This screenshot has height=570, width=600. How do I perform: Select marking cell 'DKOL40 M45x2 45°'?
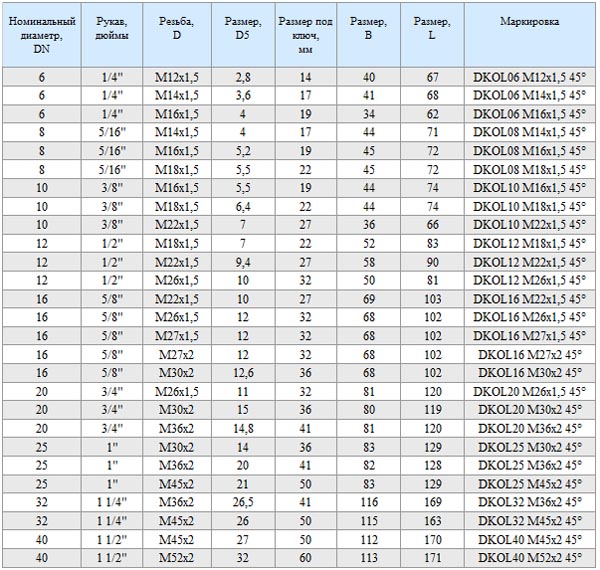coord(530,540)
